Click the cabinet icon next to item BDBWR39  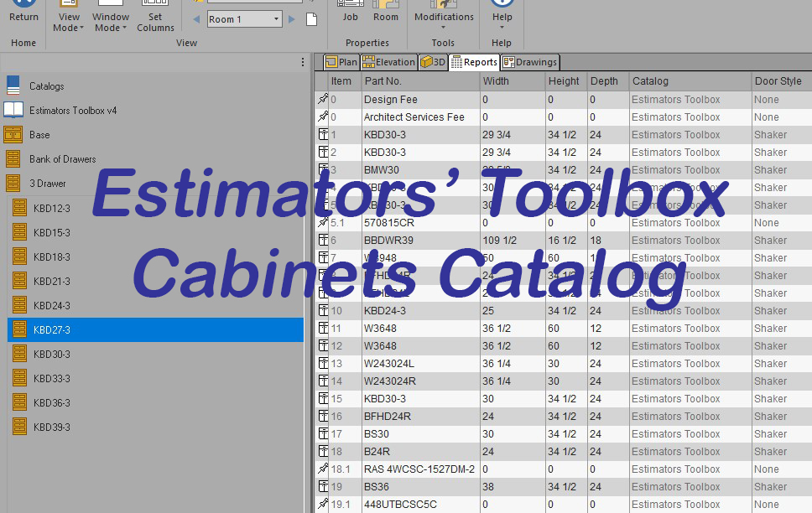[x=321, y=240]
